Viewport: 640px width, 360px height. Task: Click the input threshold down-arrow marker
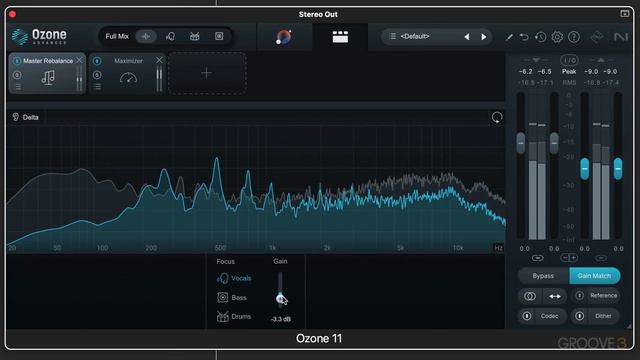pyautogui.click(x=536, y=60)
